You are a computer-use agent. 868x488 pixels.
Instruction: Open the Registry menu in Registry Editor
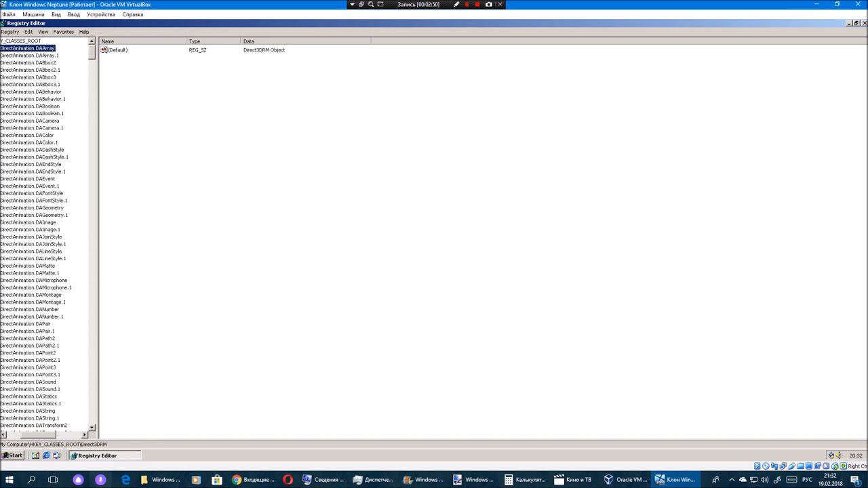pyautogui.click(x=9, y=32)
